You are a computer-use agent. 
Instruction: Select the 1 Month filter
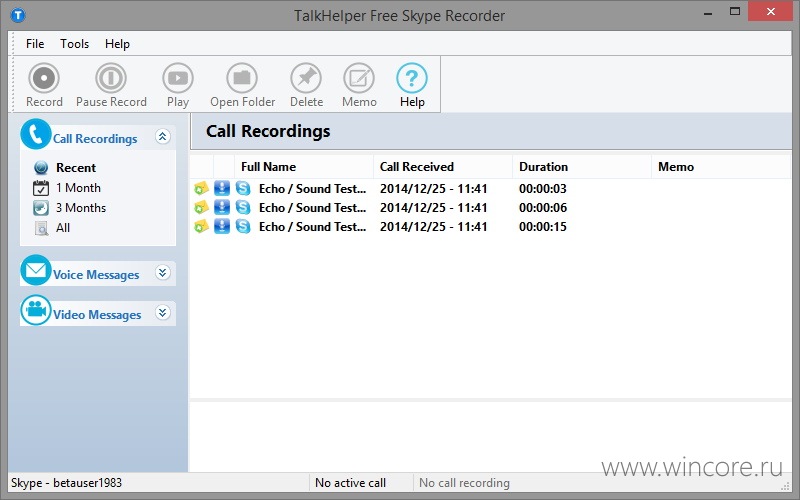point(78,188)
